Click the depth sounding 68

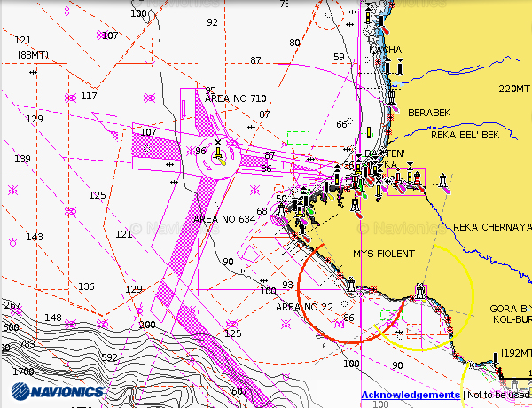[x=262, y=211]
